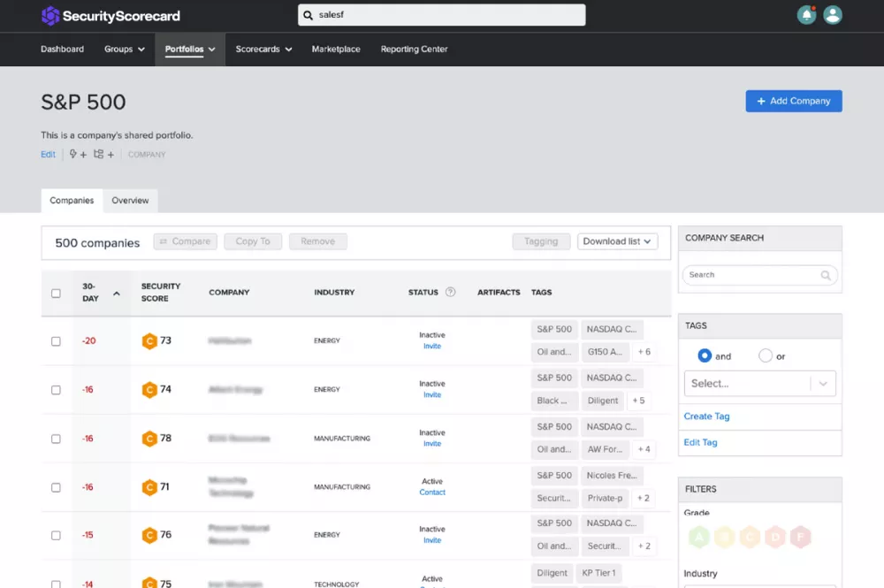Click the Tagging button
Screen dimensions: 884x588
pos(541,241)
